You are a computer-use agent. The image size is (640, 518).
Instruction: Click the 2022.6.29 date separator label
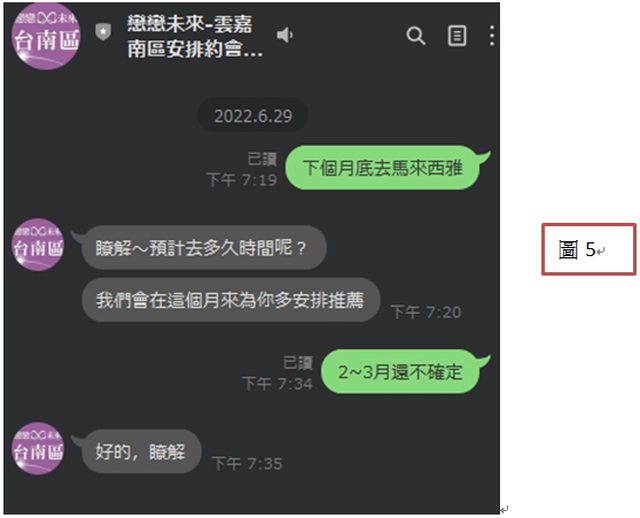[253, 116]
